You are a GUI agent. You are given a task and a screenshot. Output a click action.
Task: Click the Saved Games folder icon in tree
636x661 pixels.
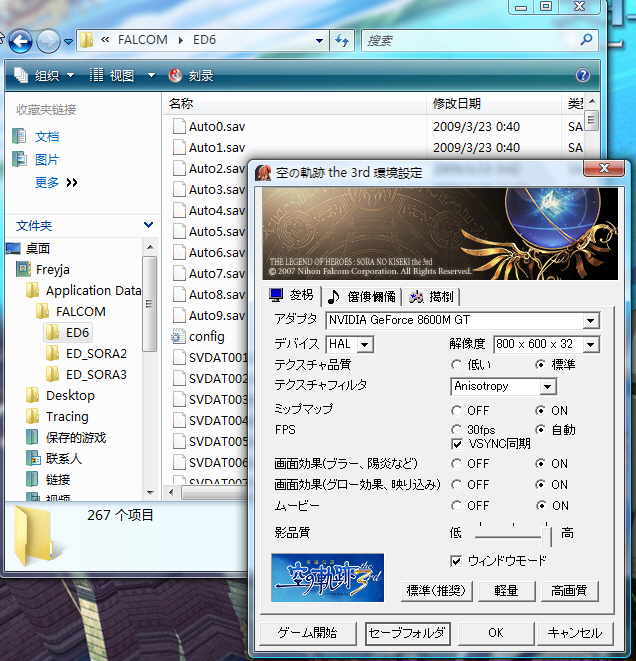click(x=32, y=437)
